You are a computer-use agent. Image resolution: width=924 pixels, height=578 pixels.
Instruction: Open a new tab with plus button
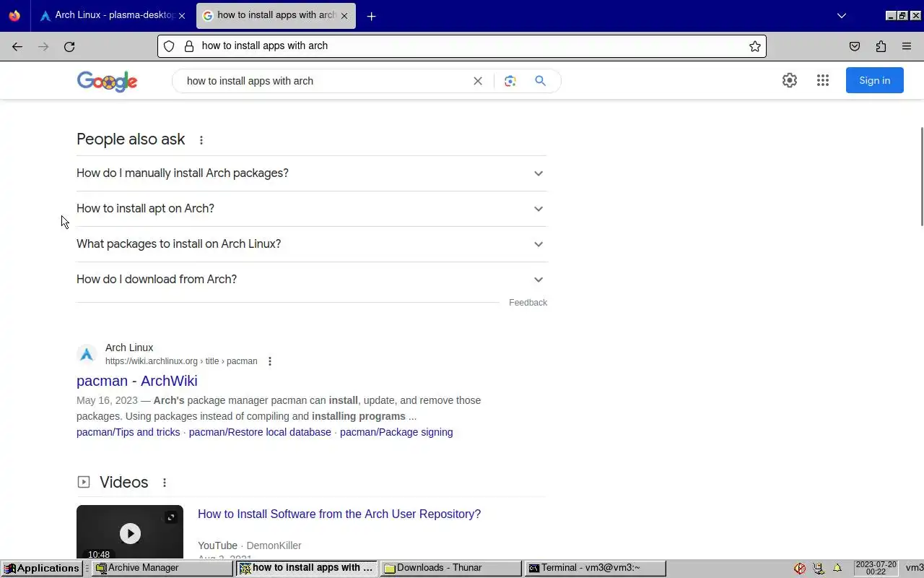click(x=371, y=16)
